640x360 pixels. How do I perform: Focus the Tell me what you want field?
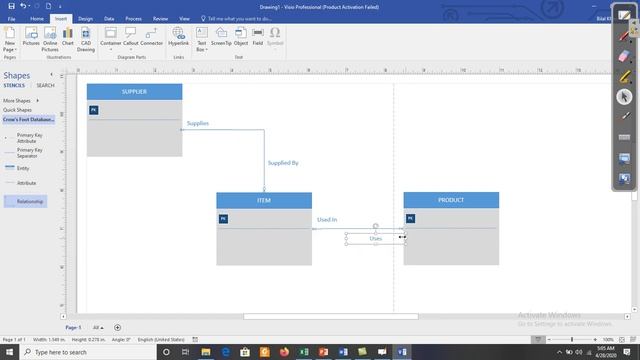(x=239, y=19)
